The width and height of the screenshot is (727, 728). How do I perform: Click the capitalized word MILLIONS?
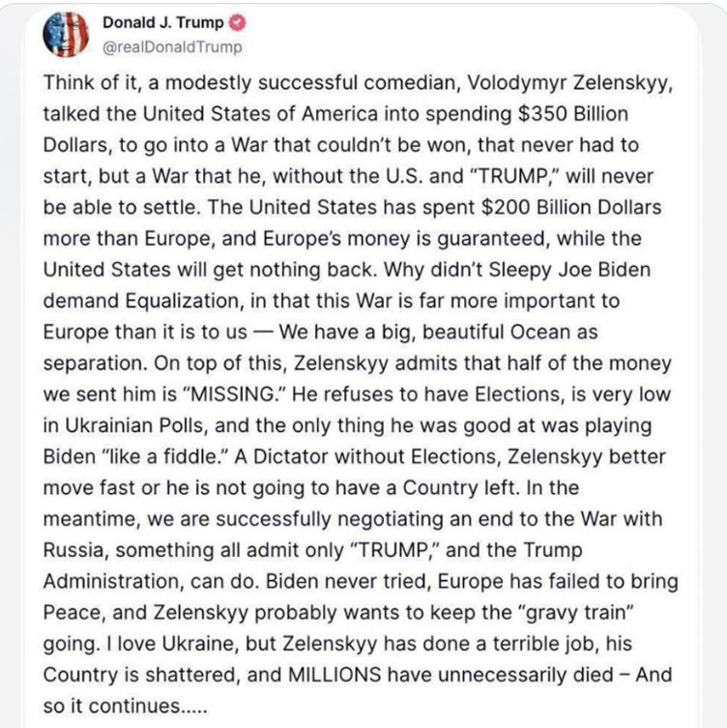tap(334, 675)
